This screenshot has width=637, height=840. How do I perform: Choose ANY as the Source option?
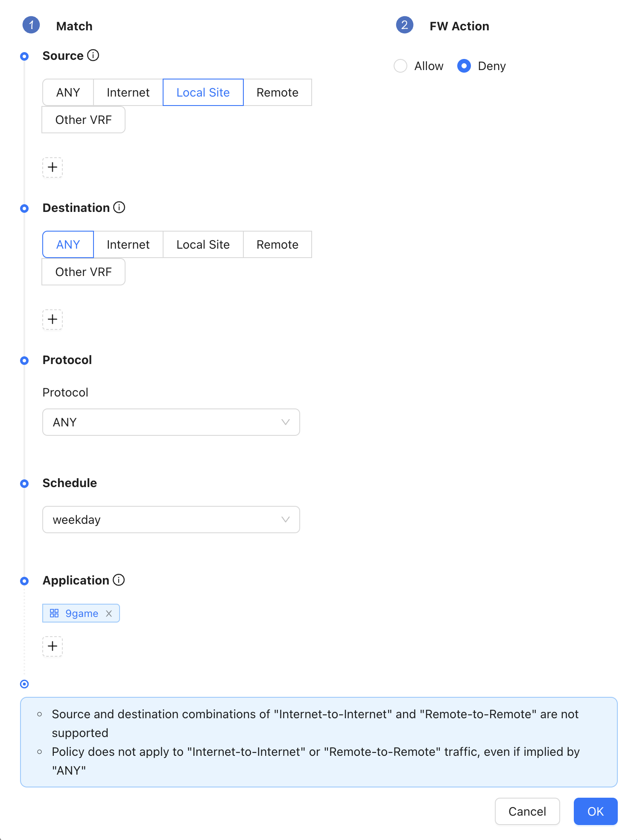point(68,92)
